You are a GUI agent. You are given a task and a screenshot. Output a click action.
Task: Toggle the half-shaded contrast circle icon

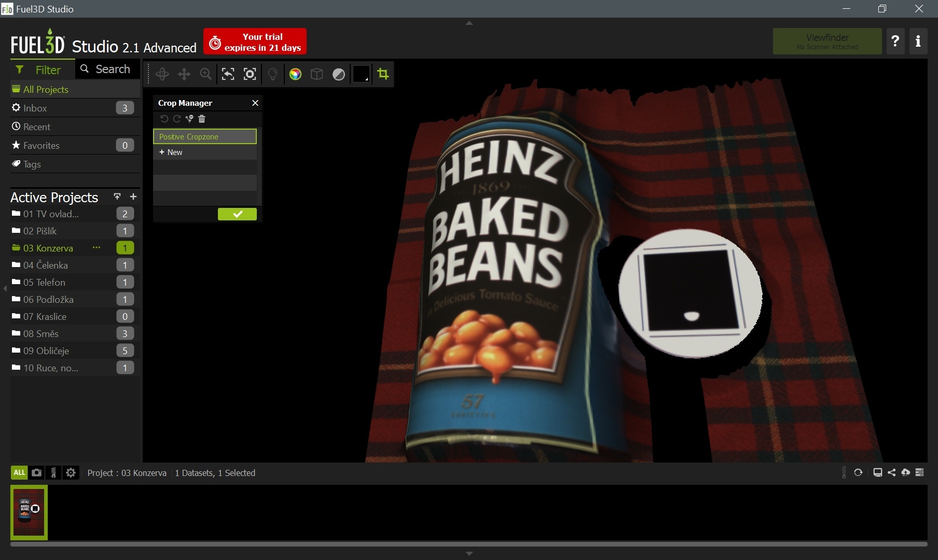click(339, 74)
